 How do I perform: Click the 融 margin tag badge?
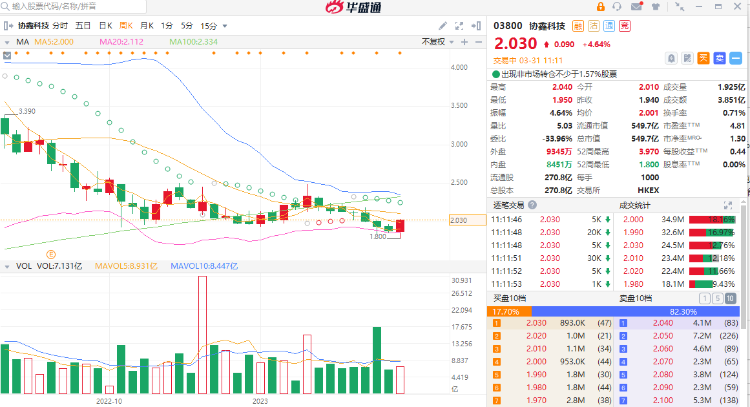point(578,26)
